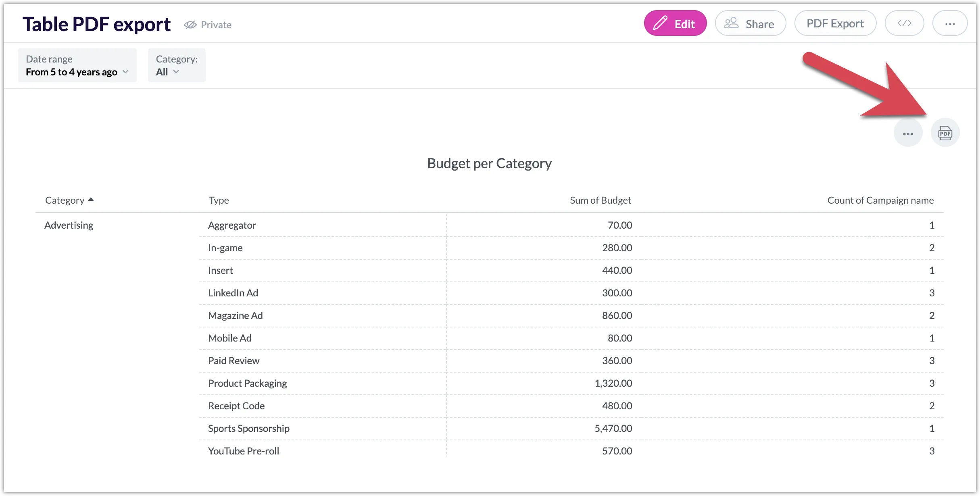This screenshot has width=980, height=496.
Task: Open the Category filter dropdown
Action: click(x=176, y=66)
